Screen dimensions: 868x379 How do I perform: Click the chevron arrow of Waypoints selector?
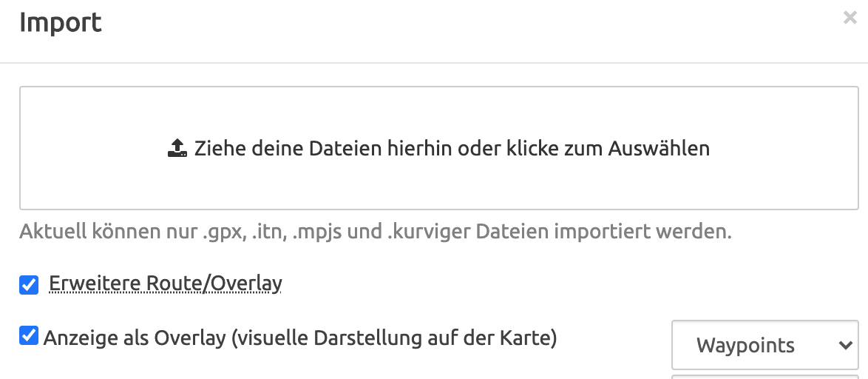pos(845,345)
